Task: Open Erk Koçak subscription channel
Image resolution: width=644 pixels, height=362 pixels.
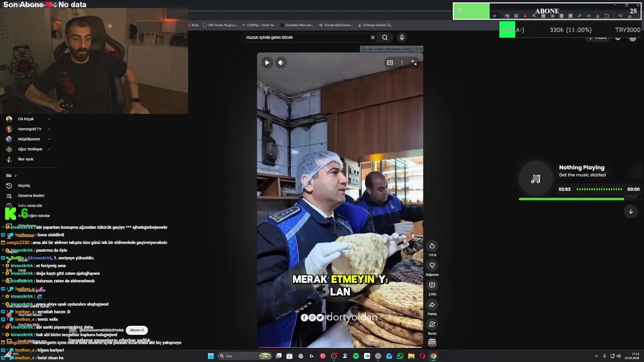Action: (x=26, y=119)
